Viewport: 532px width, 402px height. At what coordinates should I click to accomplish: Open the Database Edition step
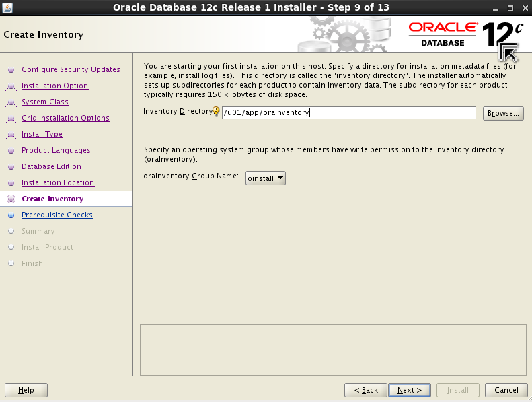click(51, 166)
